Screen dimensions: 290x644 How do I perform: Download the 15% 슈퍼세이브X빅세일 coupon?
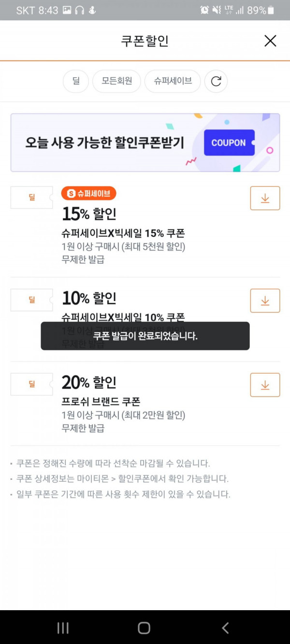click(265, 198)
